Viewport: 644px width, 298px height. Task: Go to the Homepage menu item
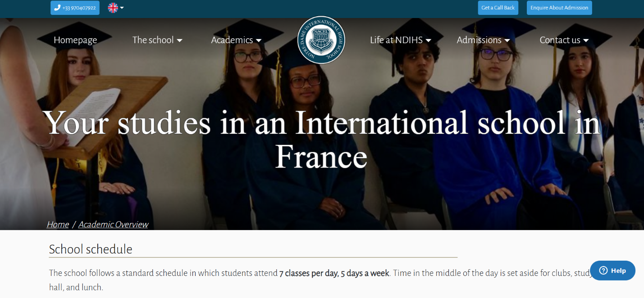[x=75, y=40]
